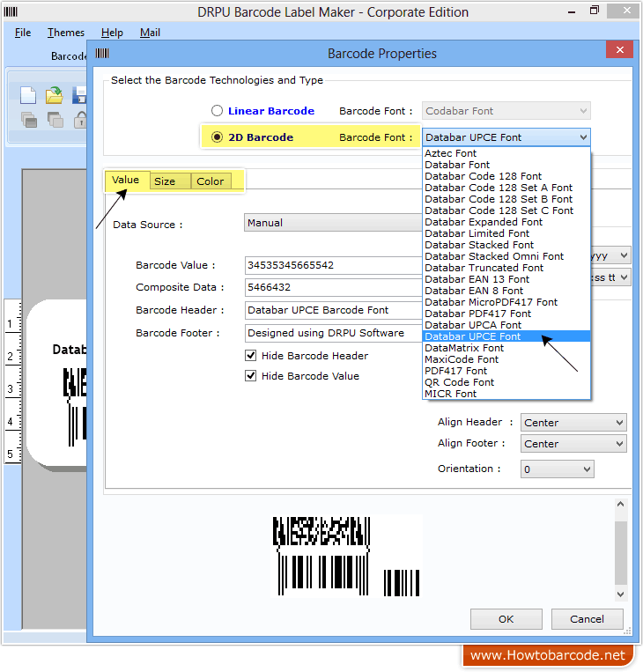Click the preview scrollbar up arrow
This screenshot has height=672, width=643.
(620, 505)
